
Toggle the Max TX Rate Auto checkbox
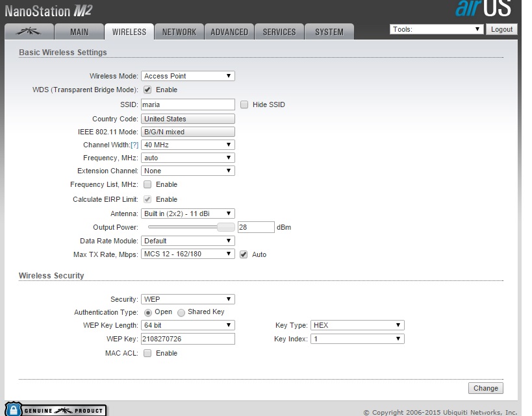pyautogui.click(x=244, y=254)
